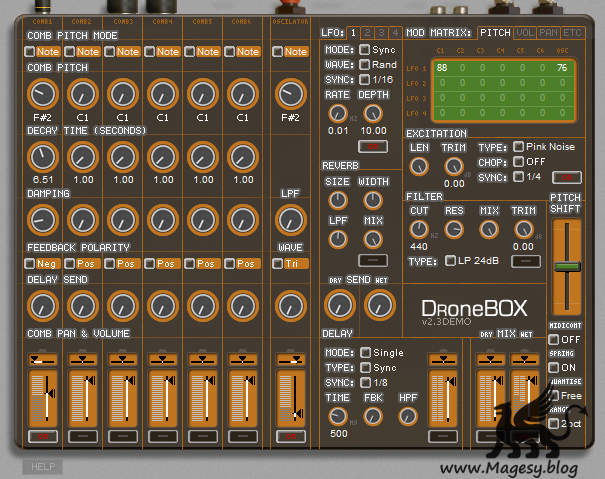605x479 pixels.
Task: Click Comb 1 pan slider
Action: (42, 360)
